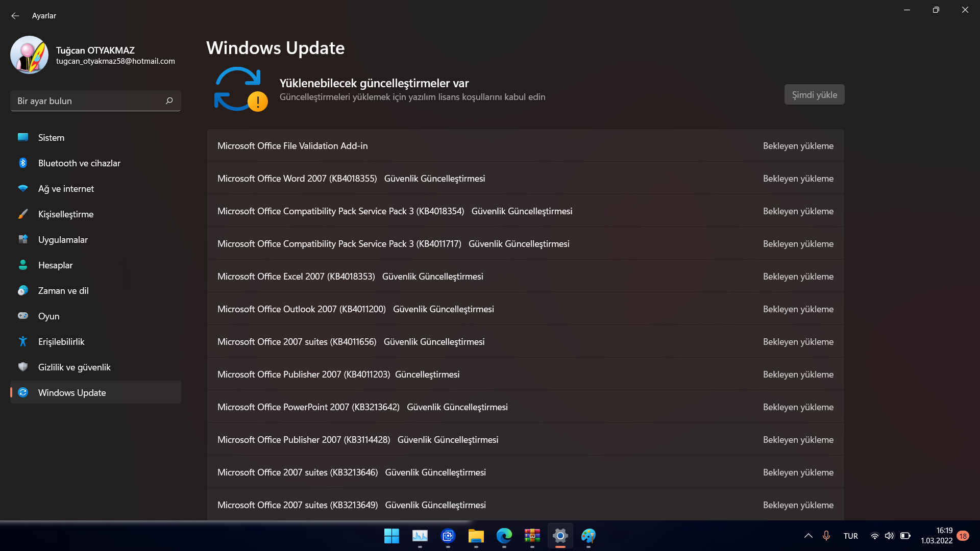Show hidden tray icons chevron
This screenshot has height=551, width=980.
click(808, 536)
